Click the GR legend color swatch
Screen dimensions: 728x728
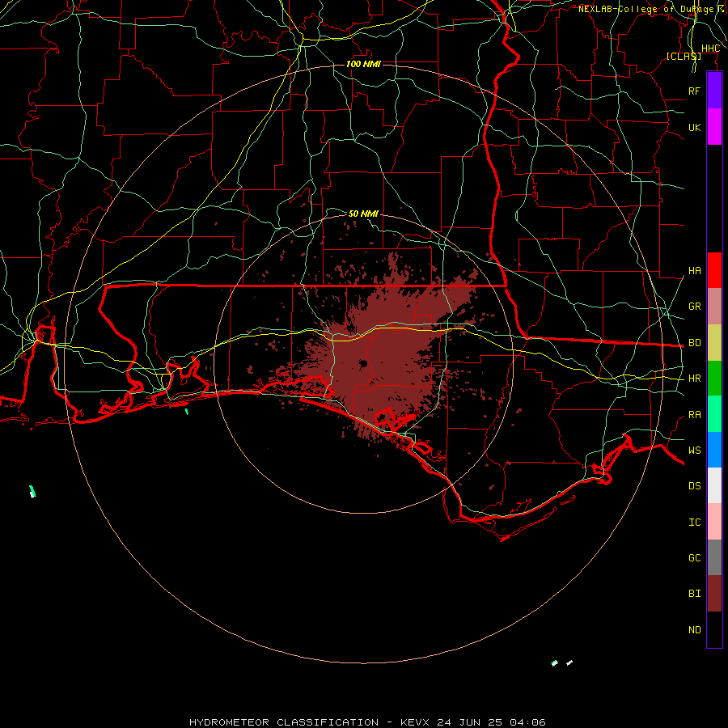pyautogui.click(x=714, y=307)
